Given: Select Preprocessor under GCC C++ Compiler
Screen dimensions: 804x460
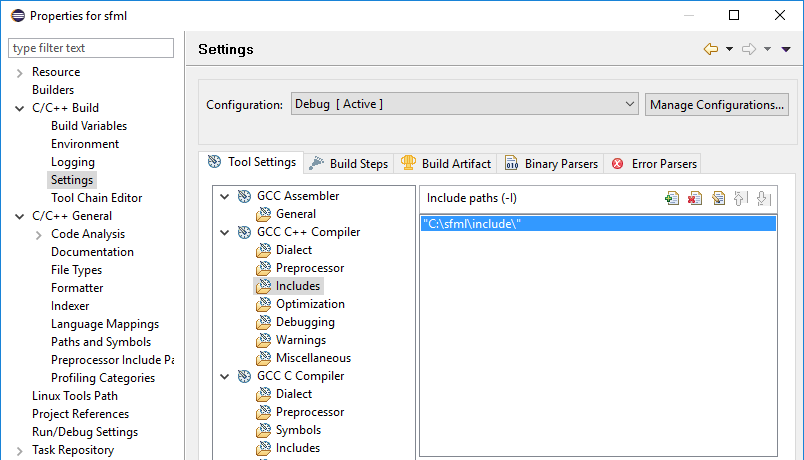Looking at the screenshot, I should [310, 268].
